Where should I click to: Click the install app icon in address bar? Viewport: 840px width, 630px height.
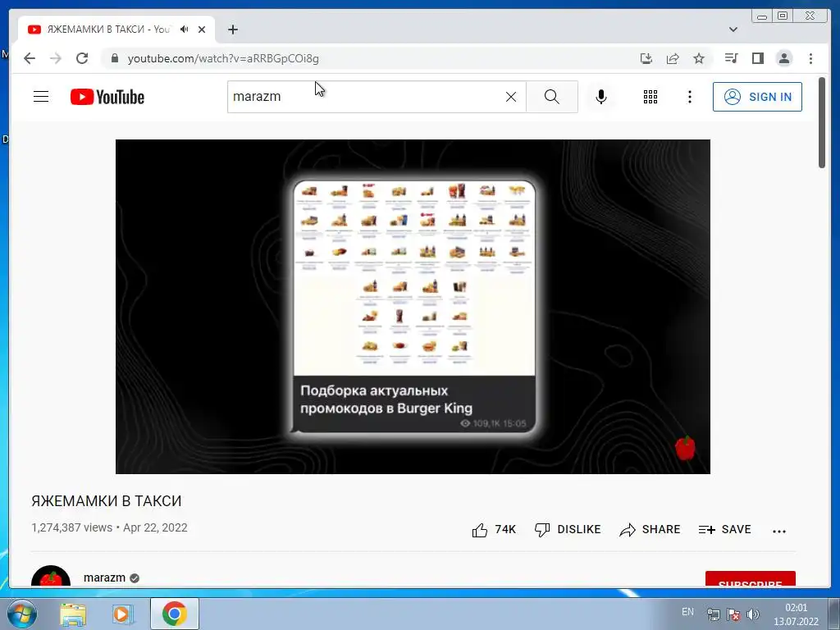[646, 58]
